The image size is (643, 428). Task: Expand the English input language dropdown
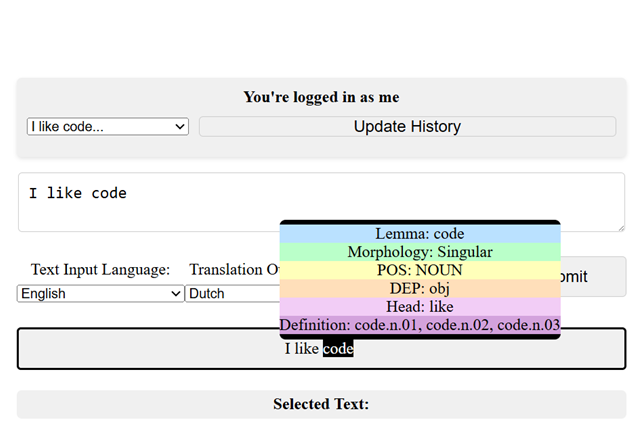100,293
